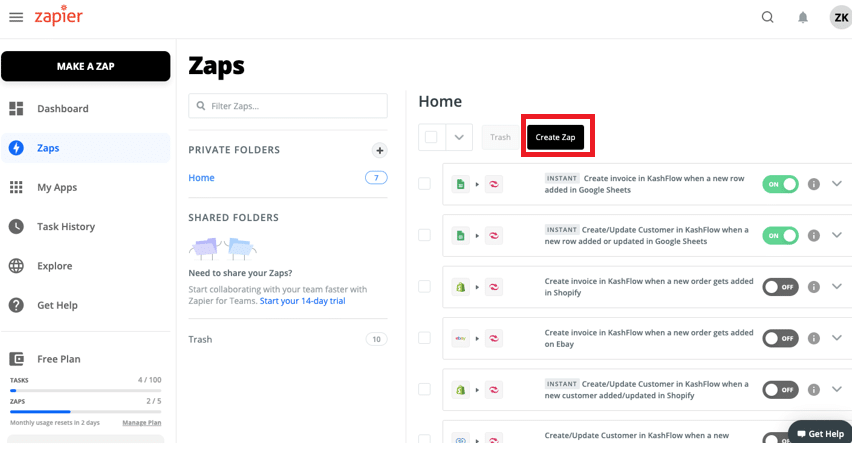
Task: Click the Zapier logo
Action: point(59,17)
